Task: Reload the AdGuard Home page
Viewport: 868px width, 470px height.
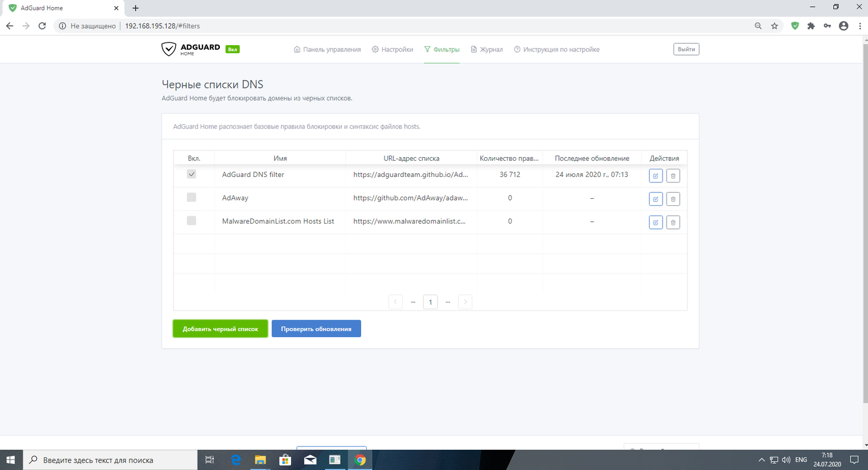Action: (x=42, y=26)
